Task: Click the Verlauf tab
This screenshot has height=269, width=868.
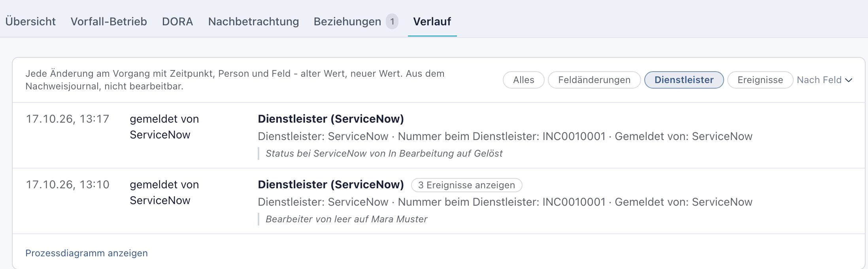Action: tap(432, 21)
